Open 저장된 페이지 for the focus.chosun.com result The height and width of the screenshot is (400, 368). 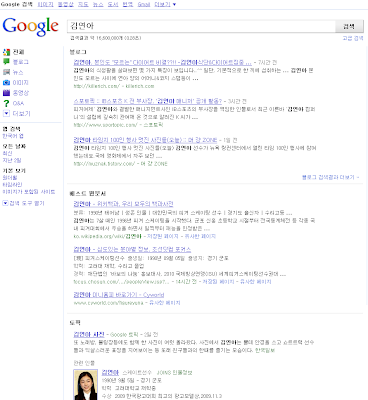click(218, 282)
